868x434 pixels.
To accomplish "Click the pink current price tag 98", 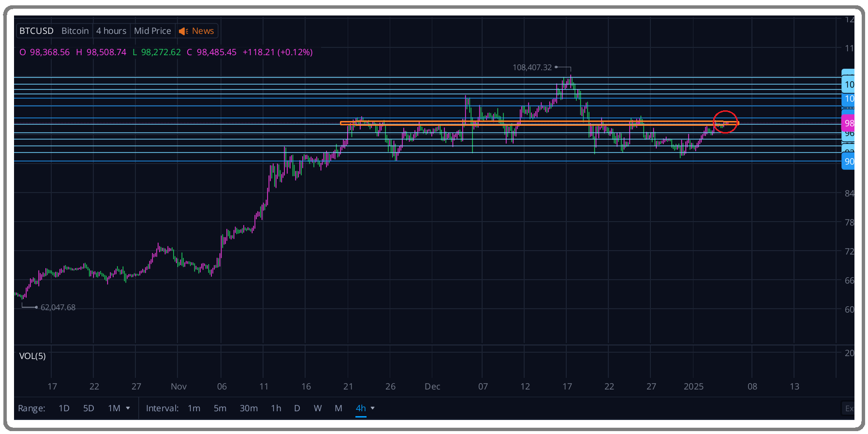I will [x=848, y=123].
